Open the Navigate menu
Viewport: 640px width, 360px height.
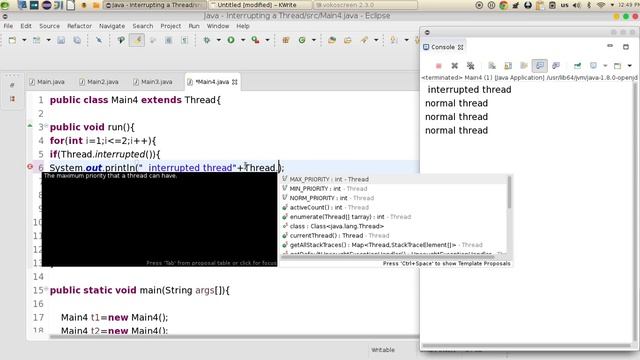point(112,26)
